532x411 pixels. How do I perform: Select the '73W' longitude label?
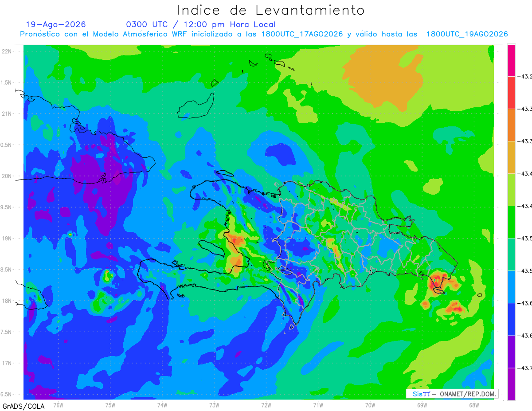coord(214,405)
